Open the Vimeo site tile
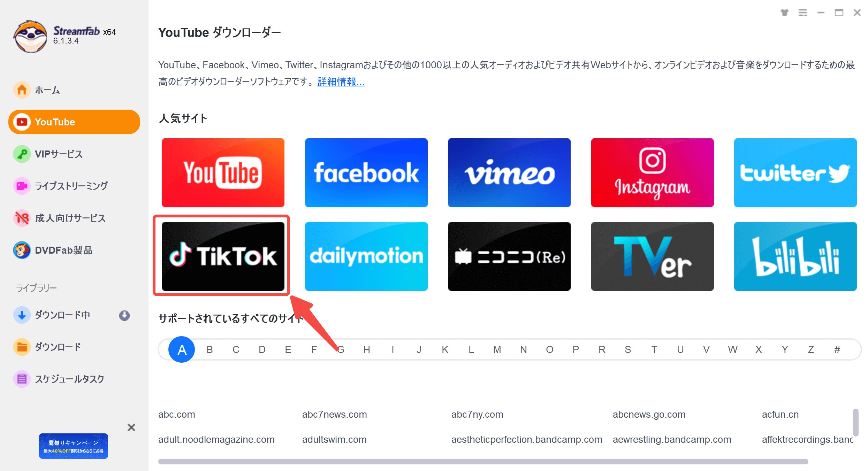This screenshot has height=471, width=868. (509, 173)
